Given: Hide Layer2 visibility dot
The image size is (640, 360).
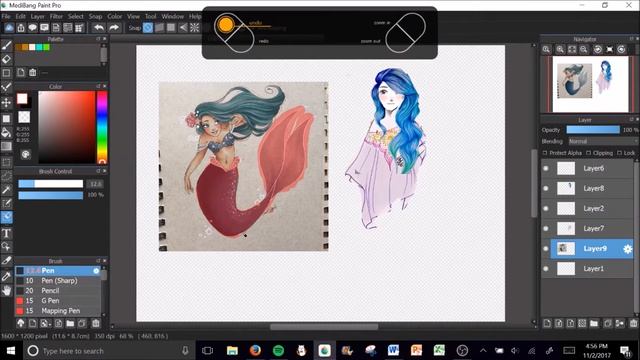Looking at the screenshot, I should pos(546,209).
